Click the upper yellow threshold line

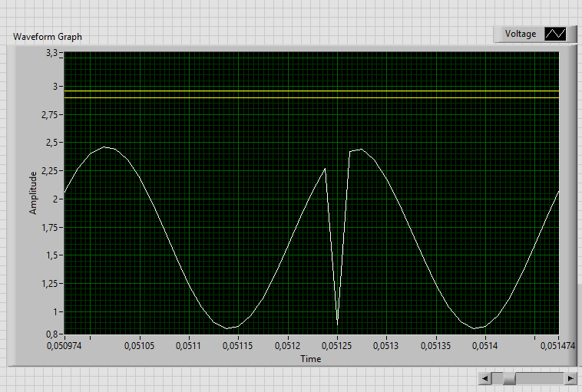pos(312,91)
